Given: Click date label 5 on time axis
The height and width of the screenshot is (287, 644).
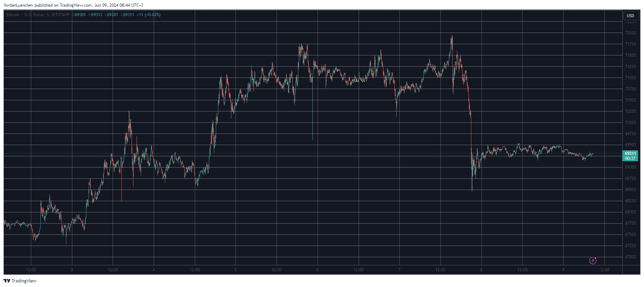Looking at the screenshot, I should click(x=235, y=270).
